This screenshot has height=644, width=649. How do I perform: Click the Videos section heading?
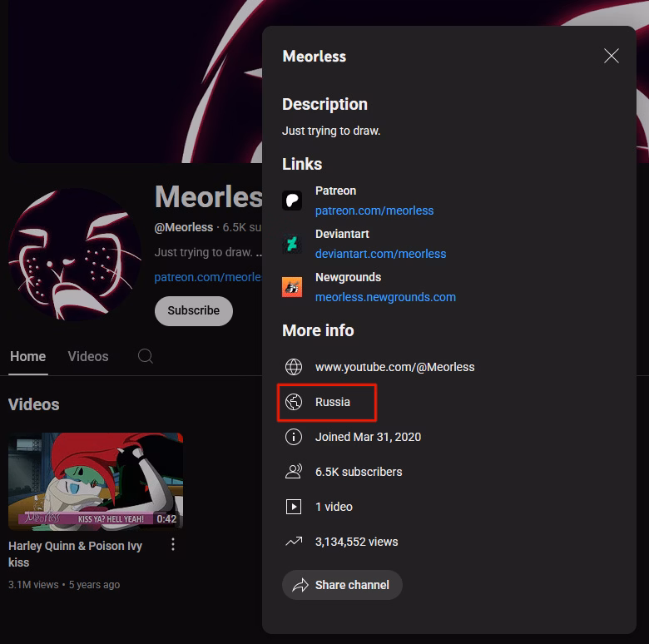point(33,404)
